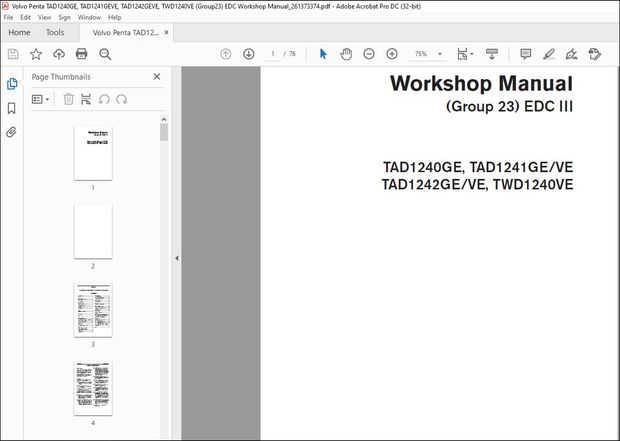Viewport: 620px width, 441px height.
Task: Open Fill and Sign tool
Action: pos(572,54)
